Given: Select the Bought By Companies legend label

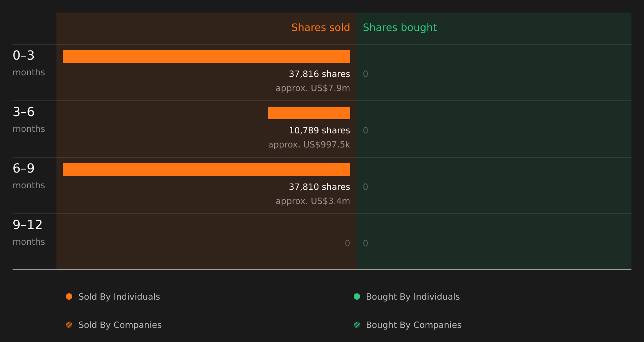Looking at the screenshot, I should pos(413,325).
